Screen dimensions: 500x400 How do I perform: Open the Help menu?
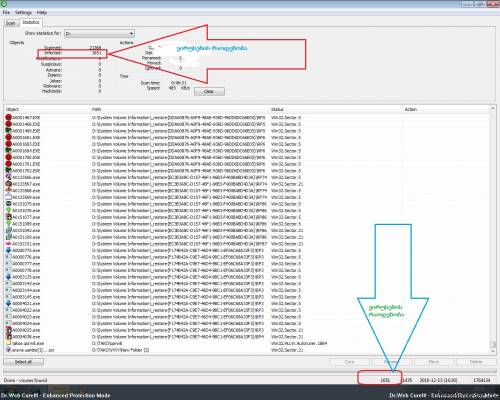click(x=42, y=12)
